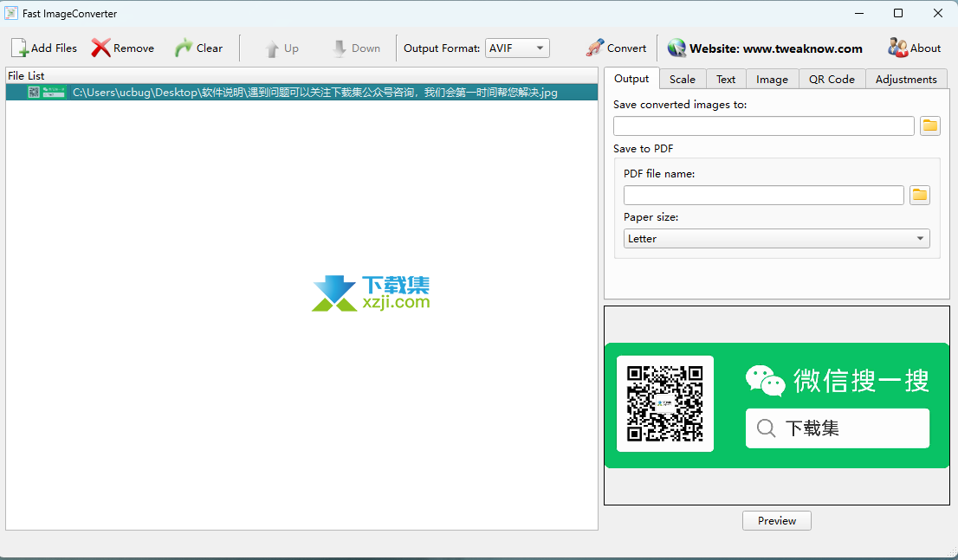
Task: Click the Fast ImageConverter title bar icon
Action: click(x=11, y=14)
